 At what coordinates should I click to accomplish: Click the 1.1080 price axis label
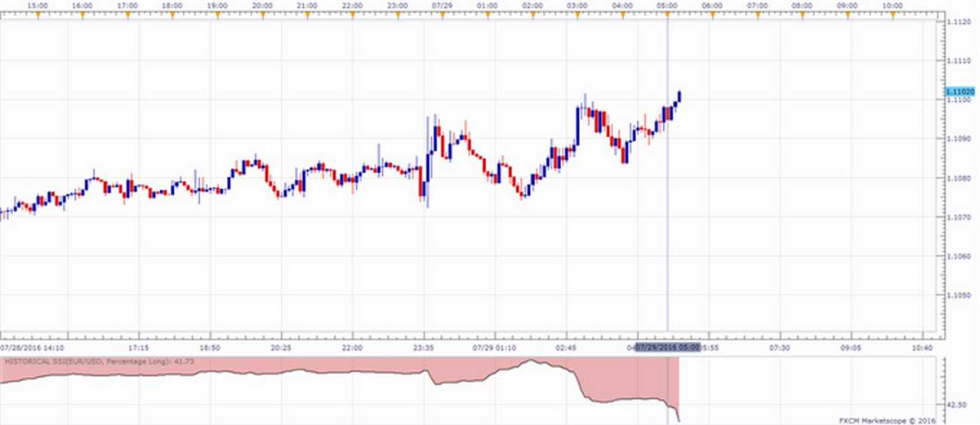[960, 178]
